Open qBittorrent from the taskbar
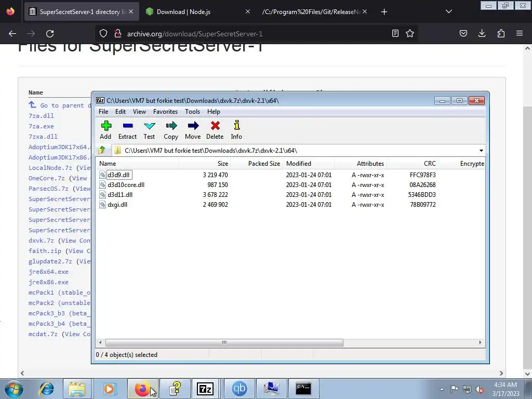 [x=239, y=389]
